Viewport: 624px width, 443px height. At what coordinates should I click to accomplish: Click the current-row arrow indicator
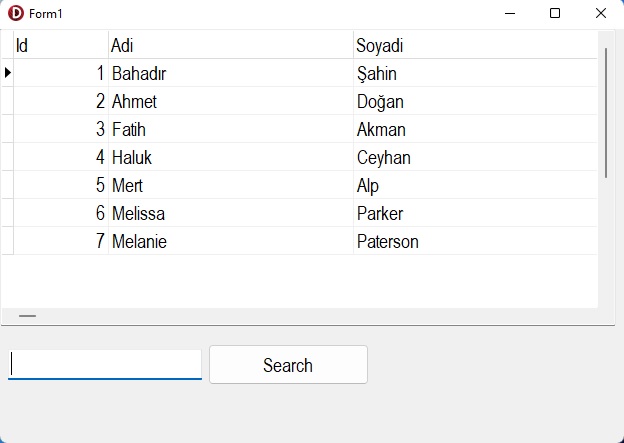click(7, 73)
